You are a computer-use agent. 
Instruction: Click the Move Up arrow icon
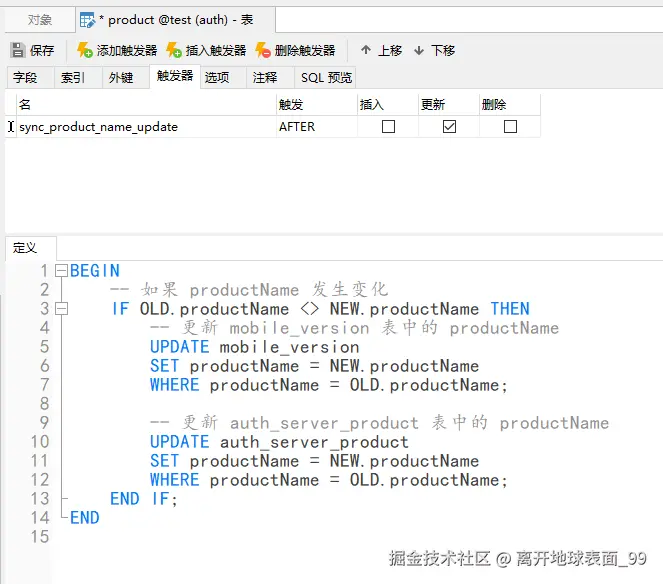(366, 50)
